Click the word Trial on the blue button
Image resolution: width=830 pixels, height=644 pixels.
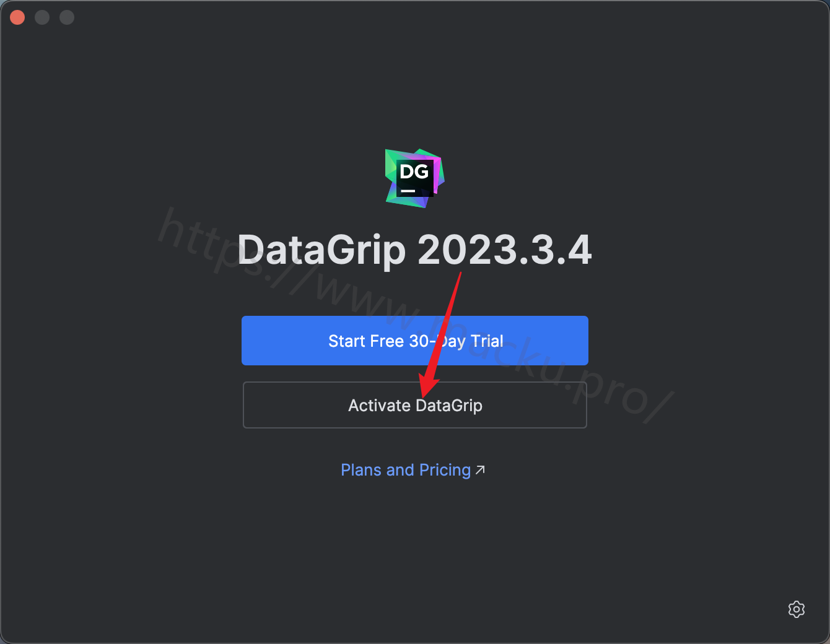coord(487,341)
